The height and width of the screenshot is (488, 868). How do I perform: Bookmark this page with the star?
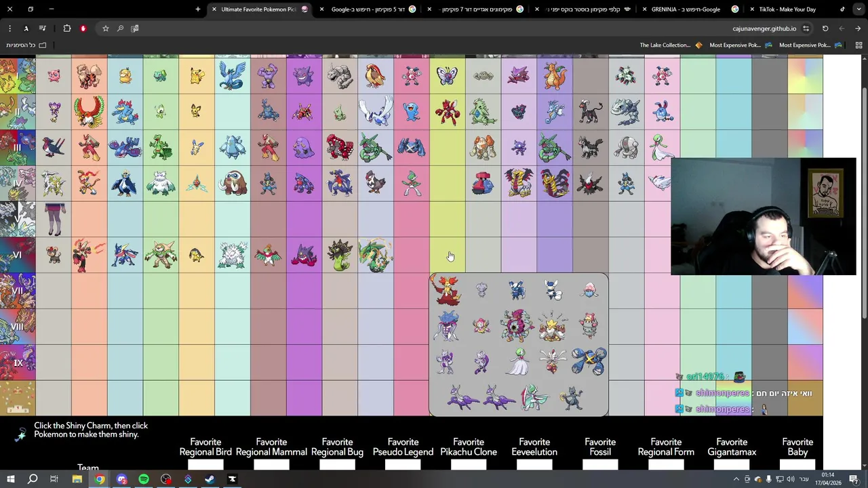pyautogui.click(x=105, y=28)
